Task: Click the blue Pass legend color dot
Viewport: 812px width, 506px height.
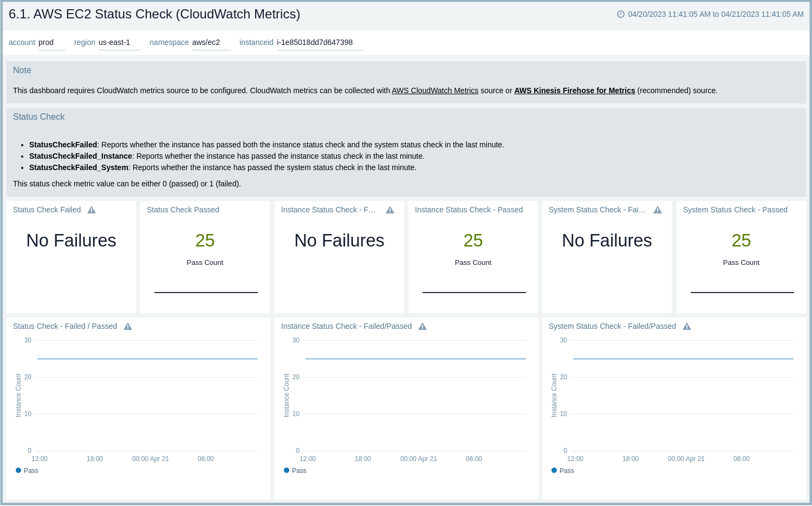Action: point(19,470)
